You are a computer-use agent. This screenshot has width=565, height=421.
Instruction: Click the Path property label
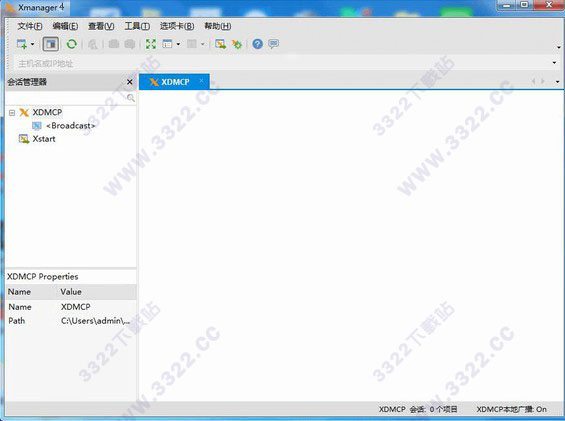coord(17,321)
